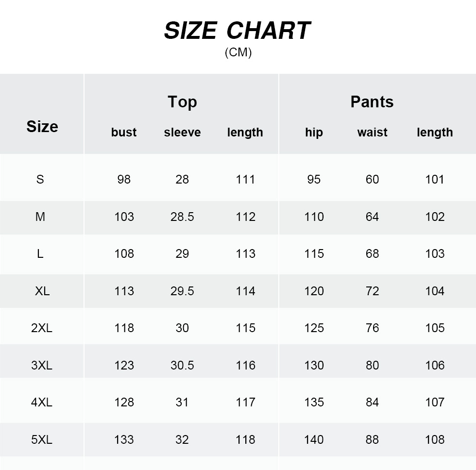Click waist value 72 in XL row
This screenshot has width=476, height=470.
coord(372,291)
